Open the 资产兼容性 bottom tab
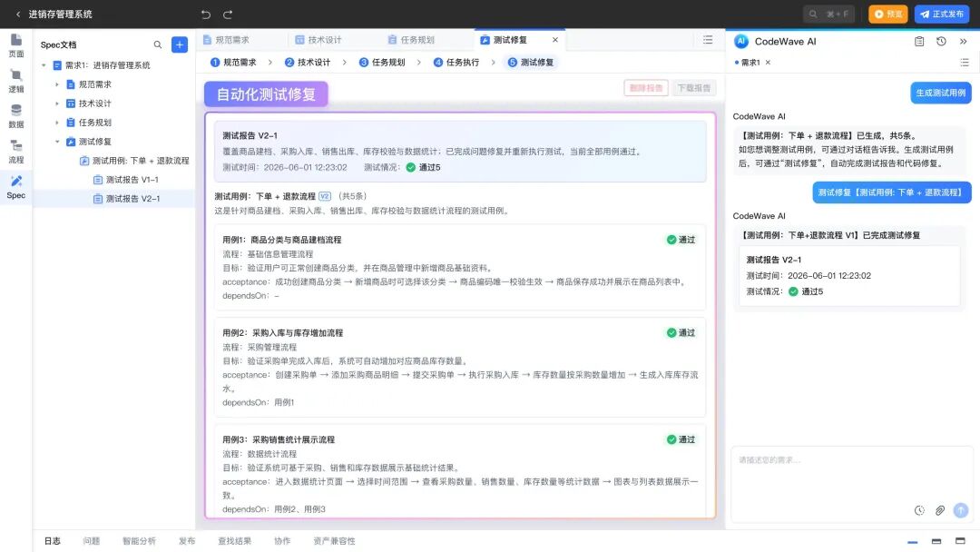The width and height of the screenshot is (980, 552). 334,541
